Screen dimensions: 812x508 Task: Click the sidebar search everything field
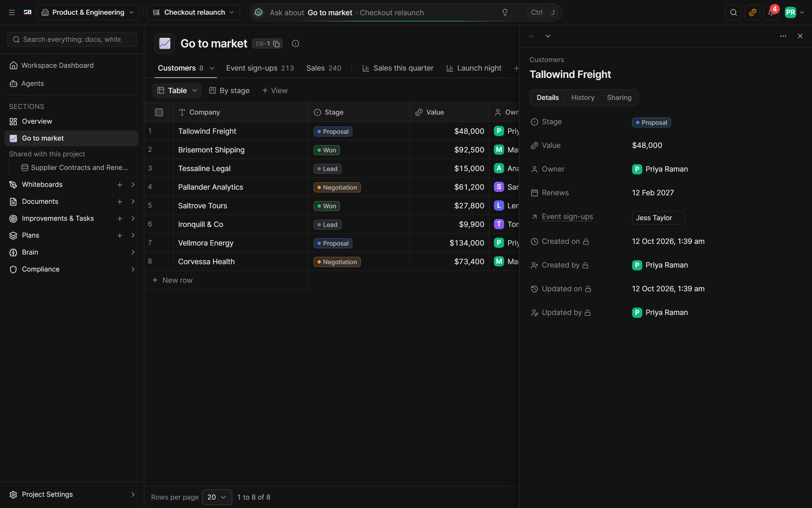point(72,39)
